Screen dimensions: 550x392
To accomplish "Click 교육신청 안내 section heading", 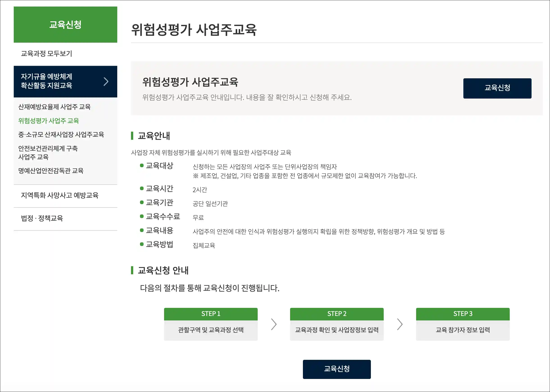I will pos(163,270).
